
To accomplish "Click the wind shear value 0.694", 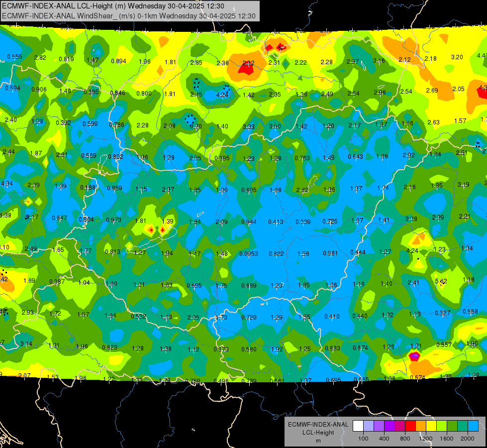I will coord(12,88).
